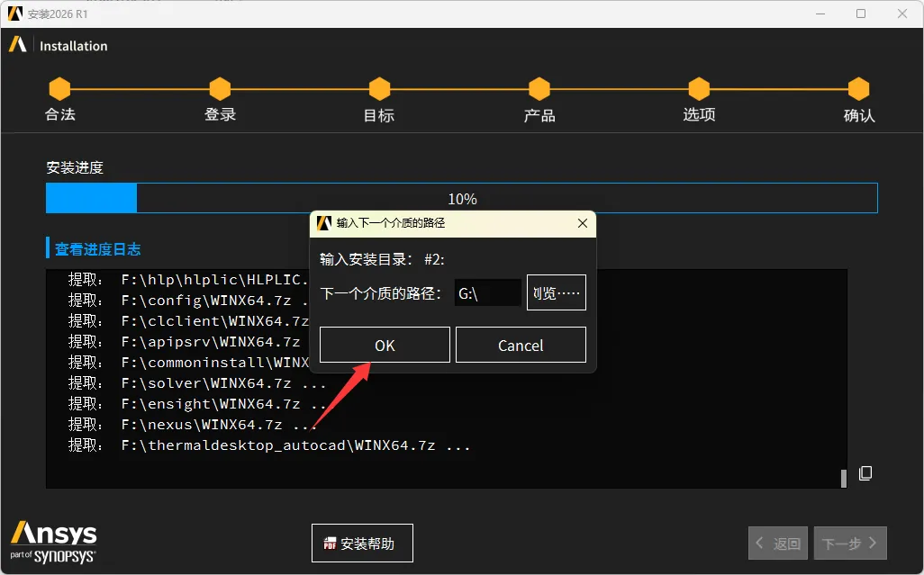924x575 pixels.
Task: Close the media path dialog
Action: [582, 223]
